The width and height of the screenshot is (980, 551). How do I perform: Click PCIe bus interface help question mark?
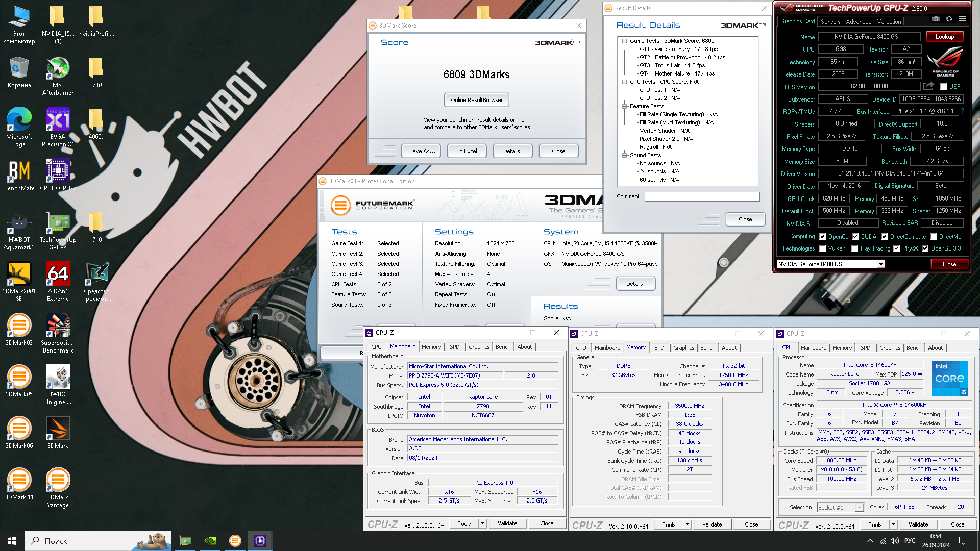pyautogui.click(x=962, y=111)
